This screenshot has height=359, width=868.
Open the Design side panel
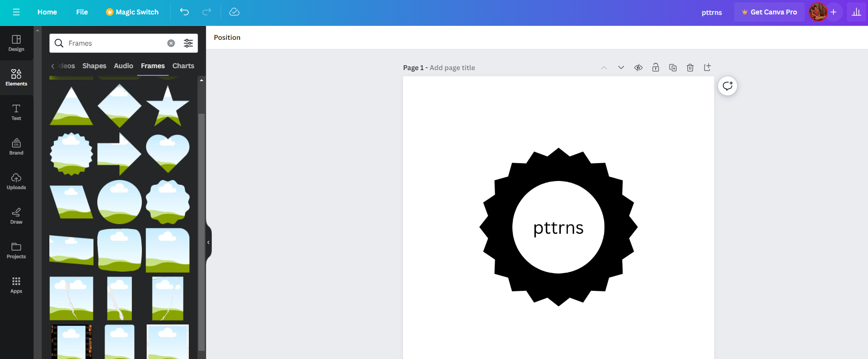16,43
